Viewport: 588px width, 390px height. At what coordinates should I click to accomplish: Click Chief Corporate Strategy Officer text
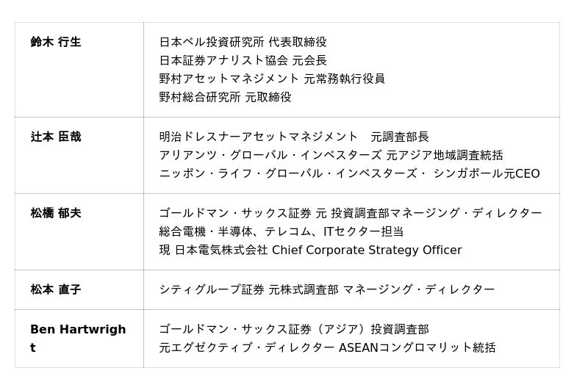click(x=367, y=250)
